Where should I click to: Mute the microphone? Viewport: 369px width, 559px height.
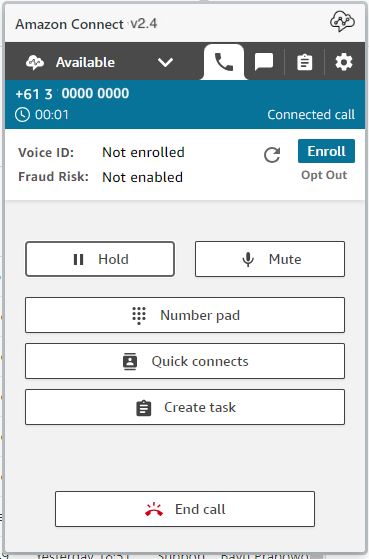(x=270, y=259)
